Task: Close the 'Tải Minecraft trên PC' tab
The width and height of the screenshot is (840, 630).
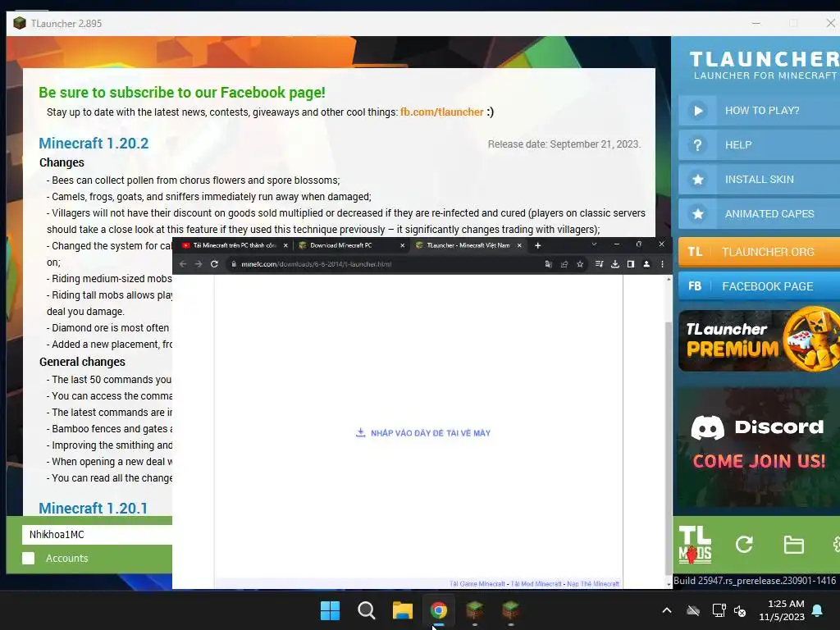Action: tap(285, 245)
